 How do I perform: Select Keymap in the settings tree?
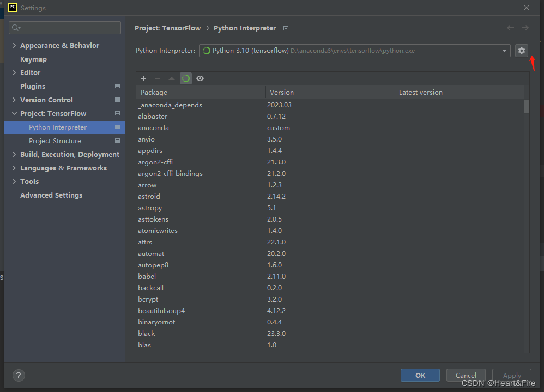[x=33, y=59]
